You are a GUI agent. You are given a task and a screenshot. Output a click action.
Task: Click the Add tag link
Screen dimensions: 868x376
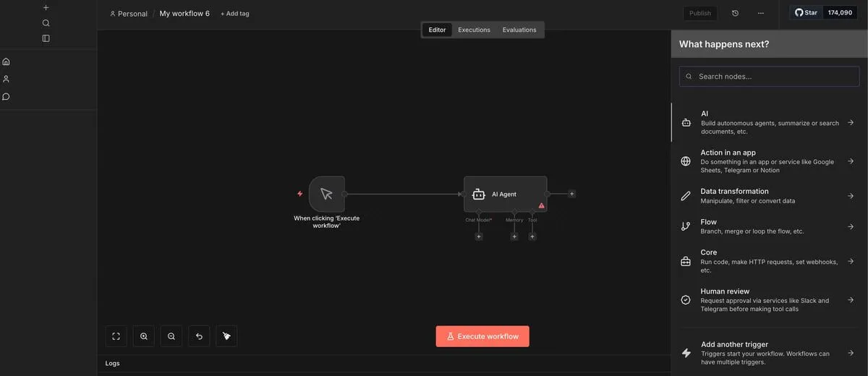click(234, 14)
